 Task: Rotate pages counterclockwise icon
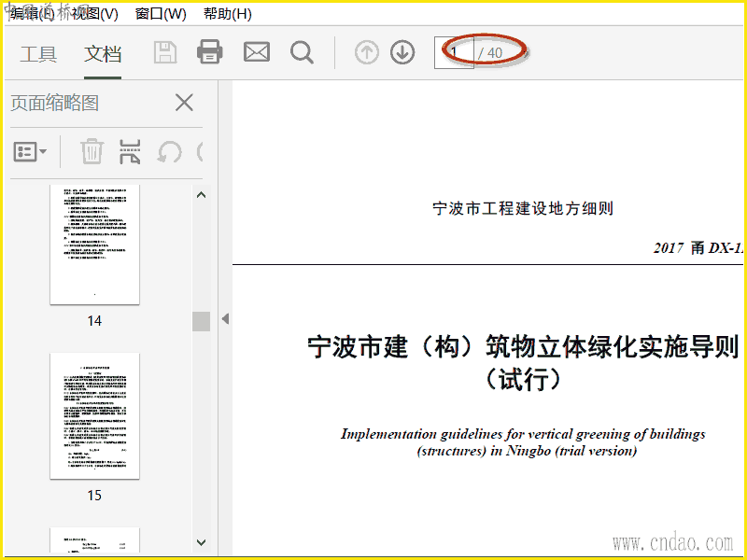[x=170, y=152]
